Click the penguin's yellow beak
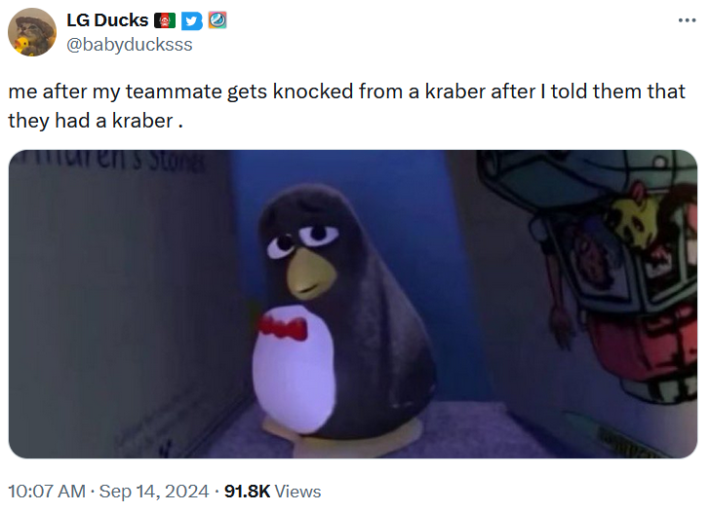This screenshot has height=512, width=710. [x=310, y=273]
